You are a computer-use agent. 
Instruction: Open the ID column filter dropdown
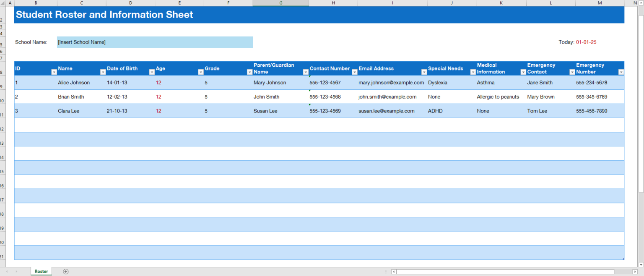click(x=54, y=72)
